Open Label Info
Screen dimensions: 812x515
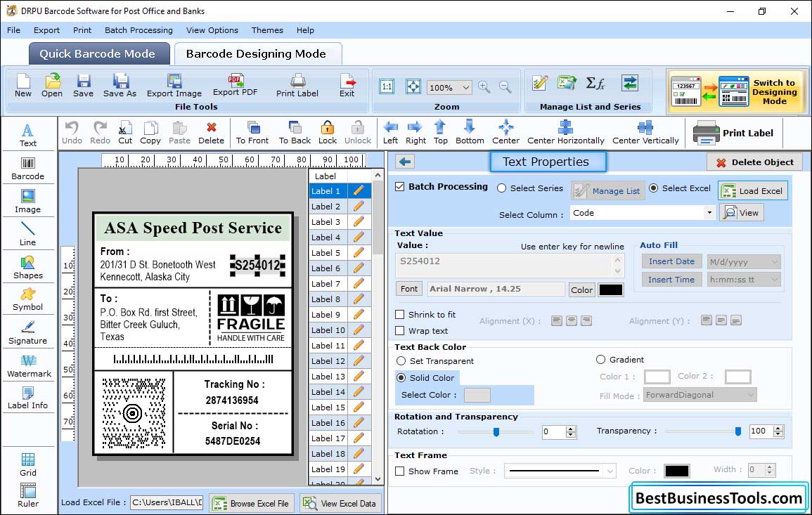click(x=28, y=398)
